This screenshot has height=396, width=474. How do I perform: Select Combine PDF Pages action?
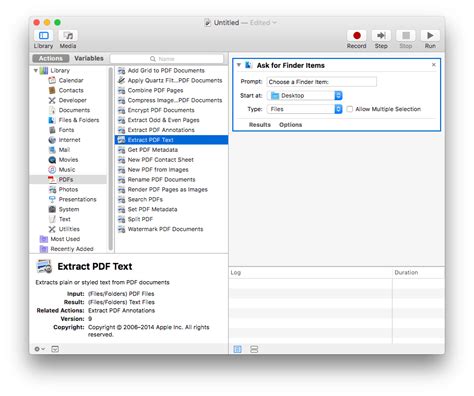tap(155, 90)
